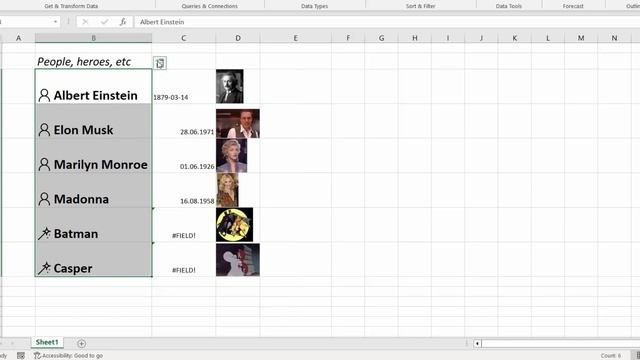Click Albert Einstein's portrait thumbnail
The image size is (640, 360).
coord(230,86)
